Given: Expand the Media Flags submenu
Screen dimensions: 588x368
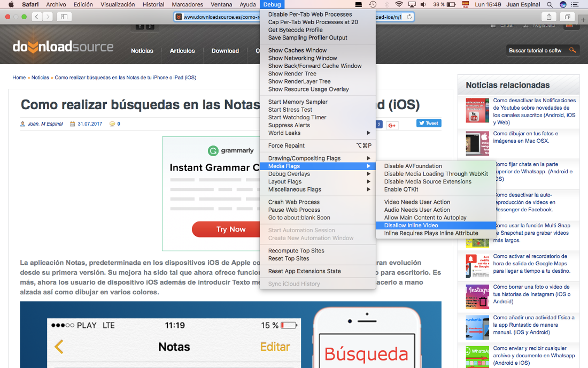Looking at the screenshot, I should pos(318,166).
